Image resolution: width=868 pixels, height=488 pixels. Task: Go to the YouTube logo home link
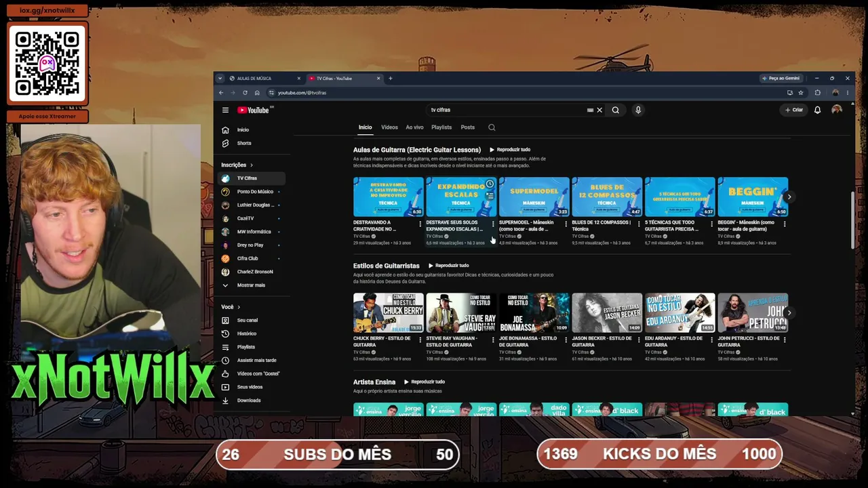click(x=254, y=110)
